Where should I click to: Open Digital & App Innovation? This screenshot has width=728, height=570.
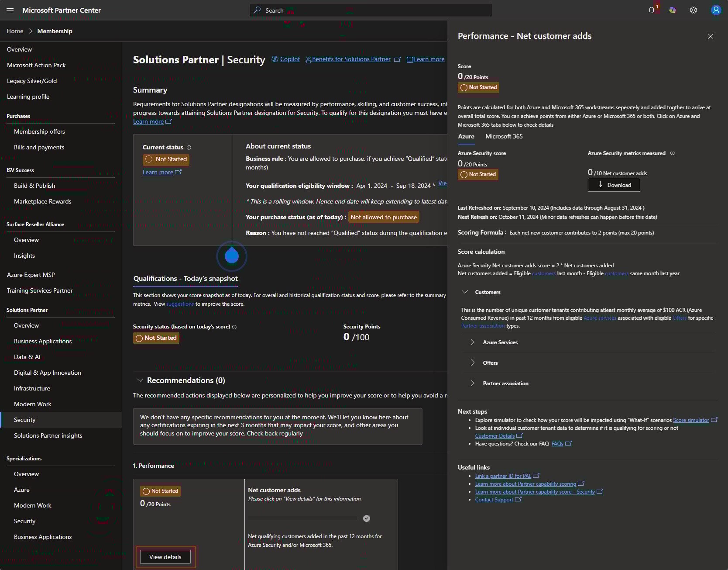48,373
